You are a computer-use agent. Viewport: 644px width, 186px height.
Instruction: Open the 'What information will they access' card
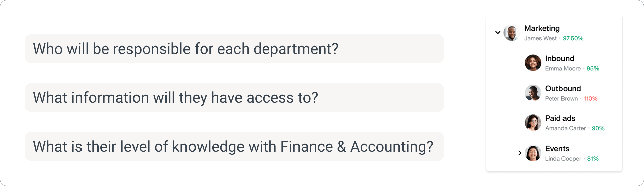pyautogui.click(x=234, y=98)
